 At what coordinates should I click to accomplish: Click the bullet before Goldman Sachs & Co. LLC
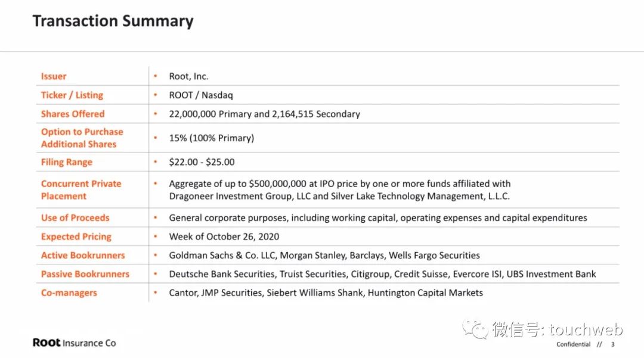pyautogui.click(x=156, y=256)
